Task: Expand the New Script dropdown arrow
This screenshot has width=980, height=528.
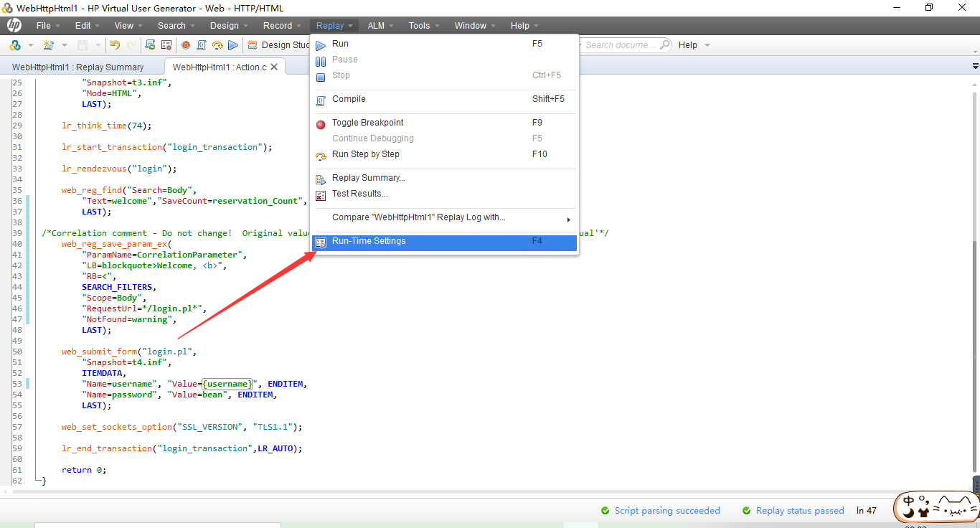Action: click(64, 45)
